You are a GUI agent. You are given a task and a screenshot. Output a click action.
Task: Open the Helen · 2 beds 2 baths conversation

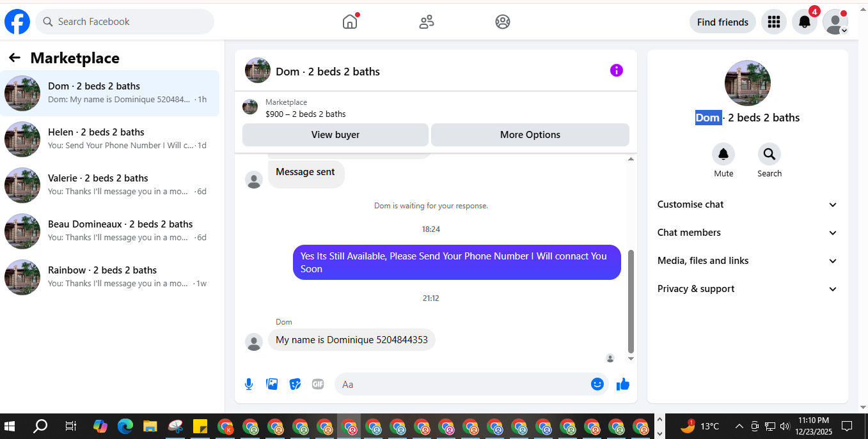tap(109, 139)
